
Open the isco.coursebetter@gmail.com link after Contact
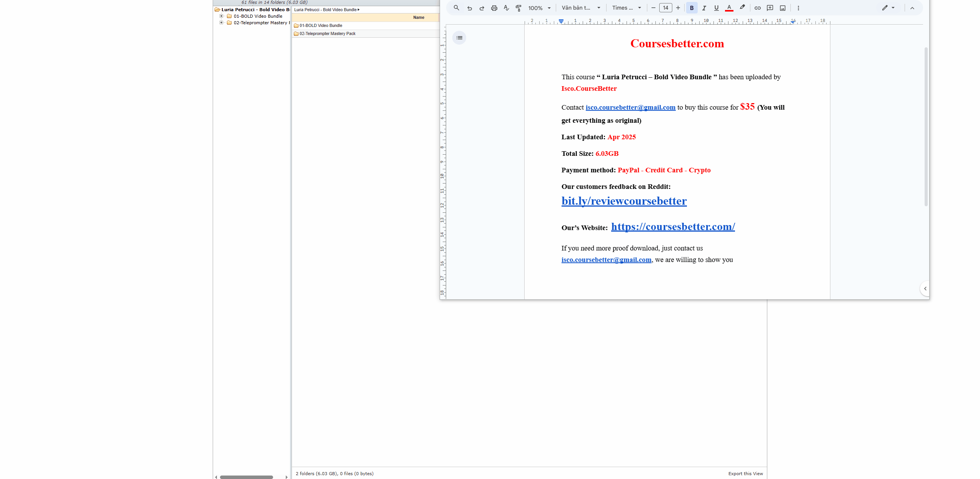pos(630,107)
